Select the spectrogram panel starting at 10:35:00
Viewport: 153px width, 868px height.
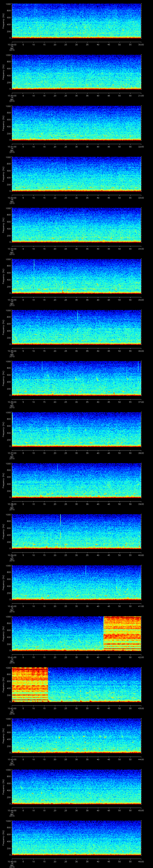click(77, 327)
